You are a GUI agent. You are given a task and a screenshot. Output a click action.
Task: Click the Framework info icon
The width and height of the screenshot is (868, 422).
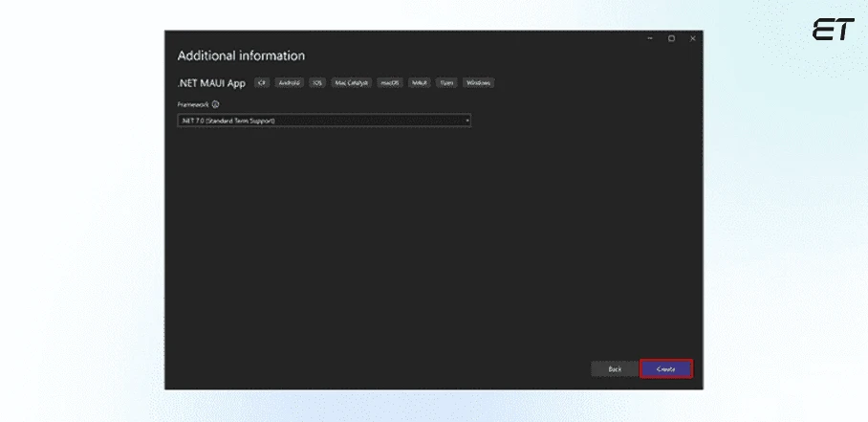(x=215, y=104)
